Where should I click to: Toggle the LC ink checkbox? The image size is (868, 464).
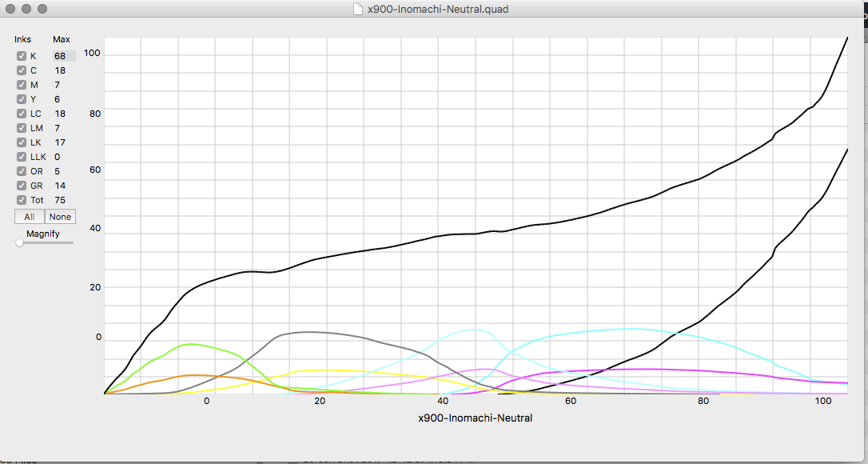(22, 114)
